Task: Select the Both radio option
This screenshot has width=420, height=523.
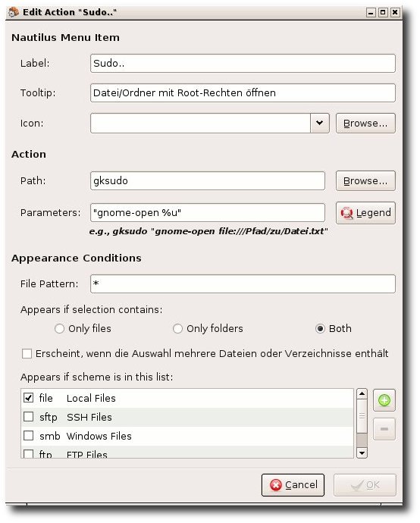Action: pos(320,329)
